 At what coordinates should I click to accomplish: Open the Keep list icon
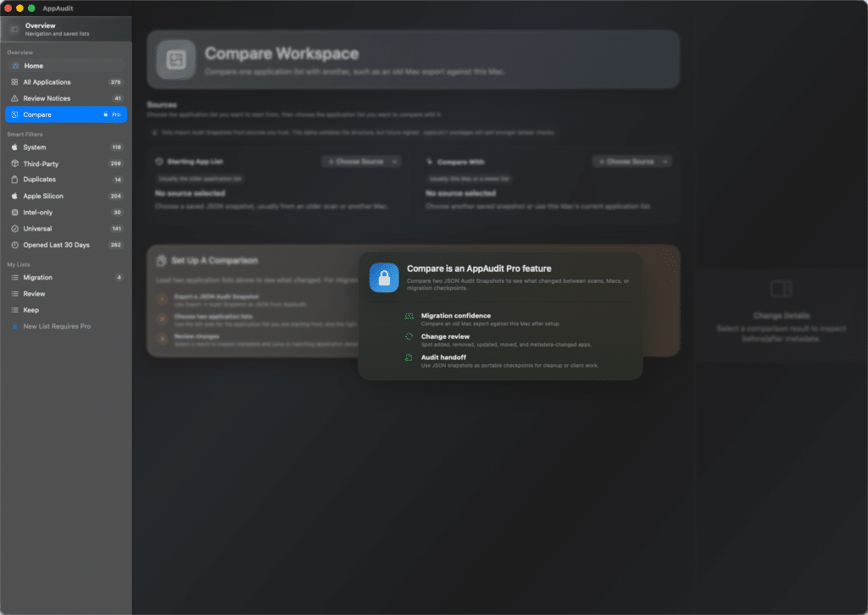tap(15, 310)
